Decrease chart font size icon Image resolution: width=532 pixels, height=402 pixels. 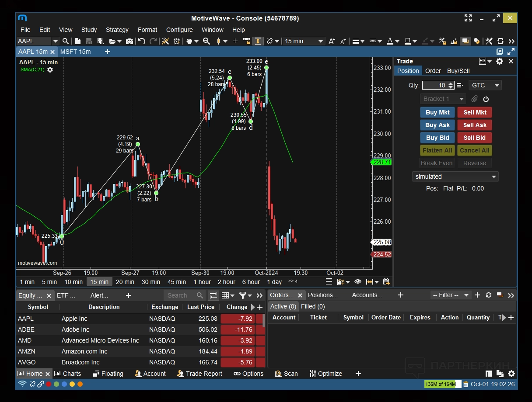343,41
